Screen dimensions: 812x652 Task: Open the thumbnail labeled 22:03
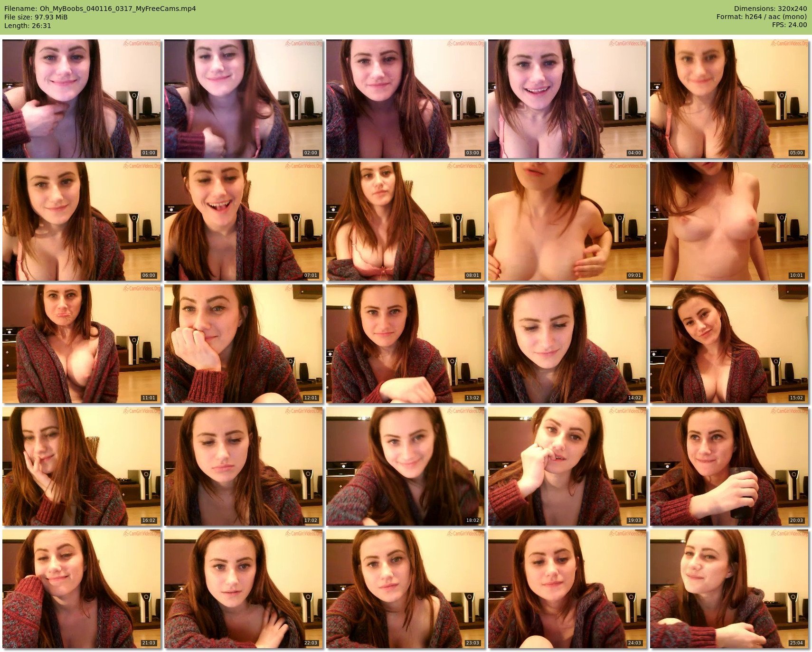244,589
